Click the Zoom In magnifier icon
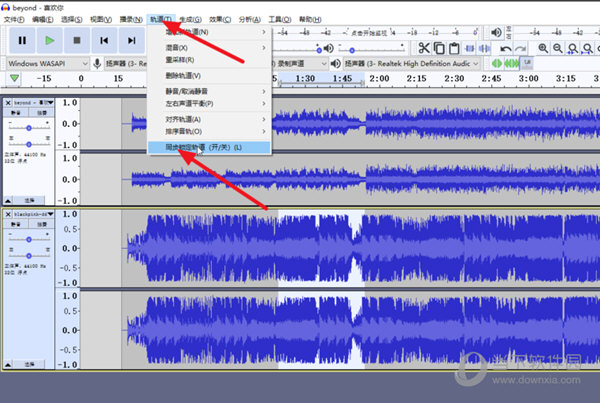This screenshot has height=403, width=600. coord(544,48)
